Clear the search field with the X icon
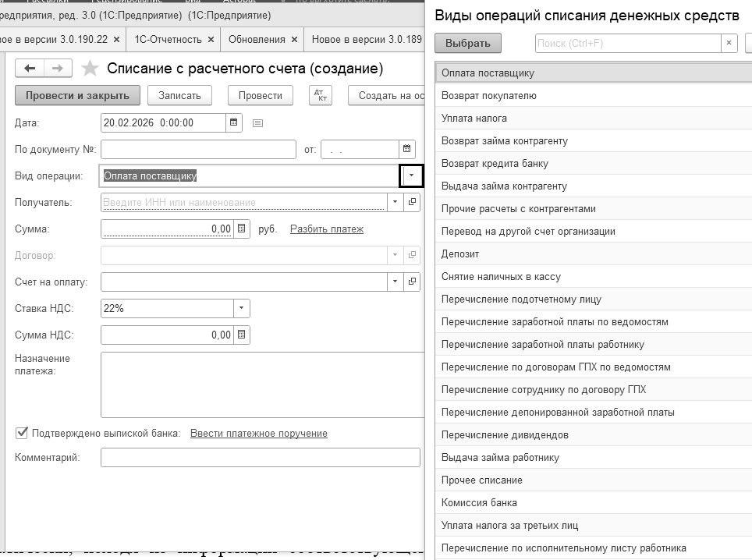 pos(729,43)
